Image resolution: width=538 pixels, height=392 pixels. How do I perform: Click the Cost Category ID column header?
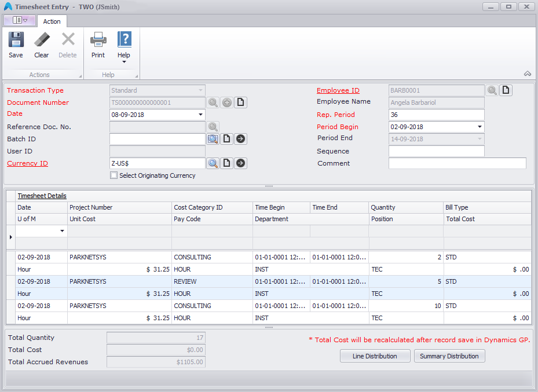click(212, 207)
